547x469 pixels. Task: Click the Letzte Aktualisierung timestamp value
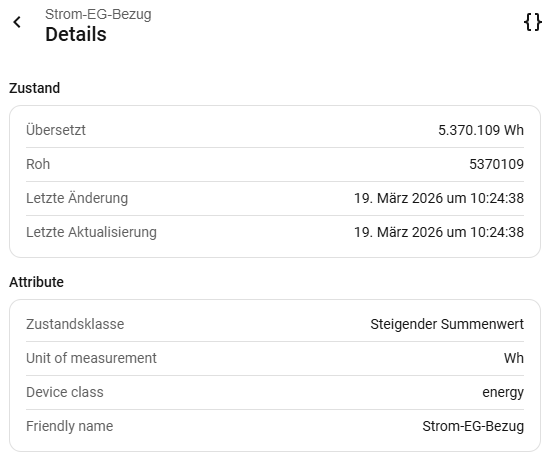point(439,232)
